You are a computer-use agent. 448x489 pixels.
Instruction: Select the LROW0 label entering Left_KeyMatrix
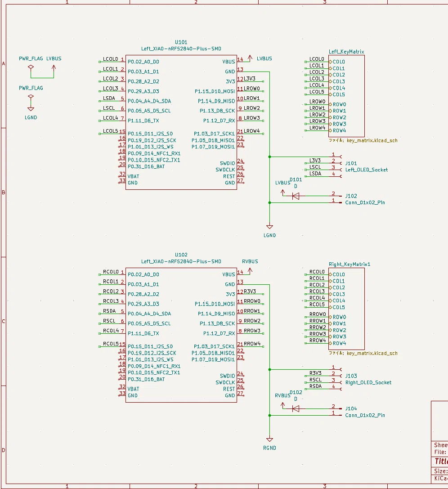[x=318, y=102]
